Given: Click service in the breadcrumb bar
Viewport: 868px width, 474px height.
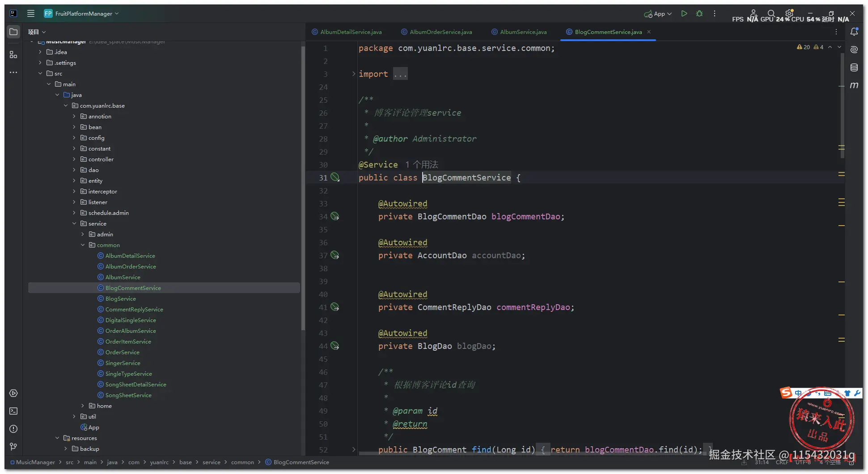Looking at the screenshot, I should (211, 462).
